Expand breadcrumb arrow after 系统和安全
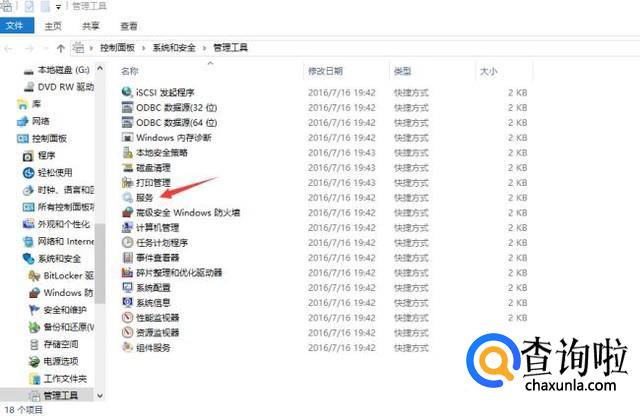Screen dimensions: 640x416 click(x=204, y=48)
